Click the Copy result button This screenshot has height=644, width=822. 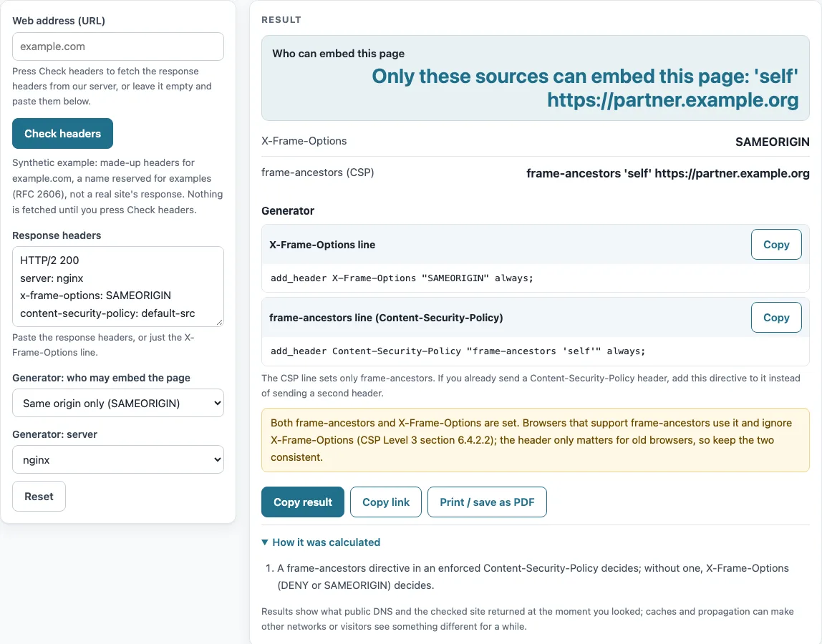tap(303, 502)
